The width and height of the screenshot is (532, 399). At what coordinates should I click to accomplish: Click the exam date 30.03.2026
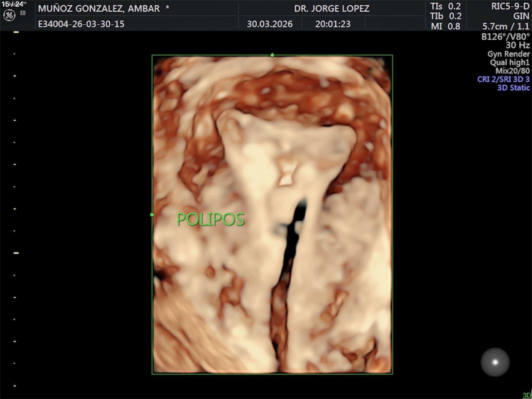point(270,24)
